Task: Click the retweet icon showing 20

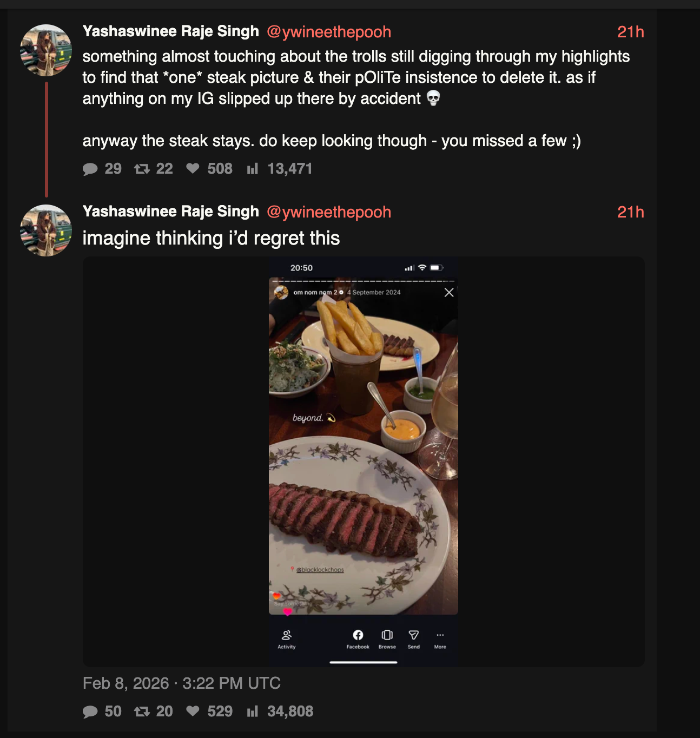Action: 142,711
